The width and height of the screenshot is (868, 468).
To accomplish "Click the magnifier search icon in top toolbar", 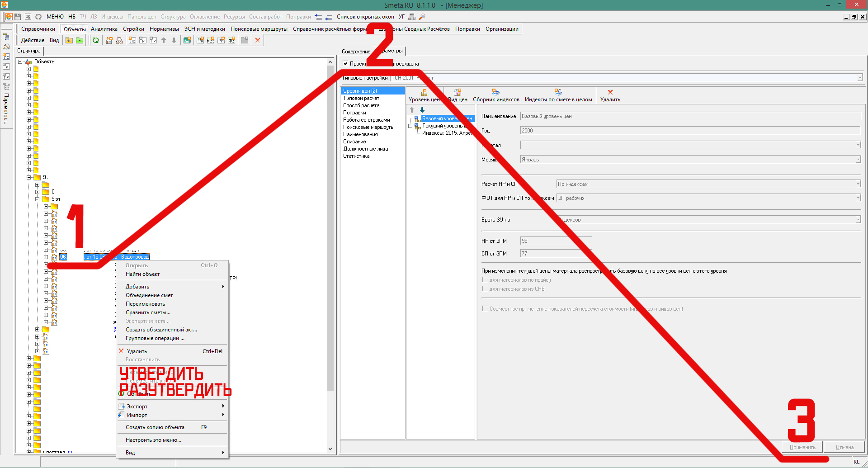I will (x=422, y=17).
